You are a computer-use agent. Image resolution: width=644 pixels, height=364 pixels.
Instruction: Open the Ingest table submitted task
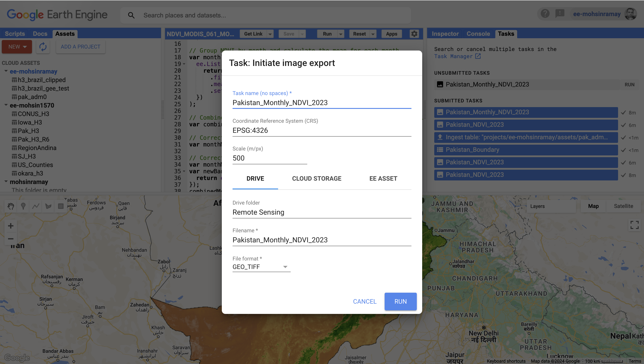526,137
